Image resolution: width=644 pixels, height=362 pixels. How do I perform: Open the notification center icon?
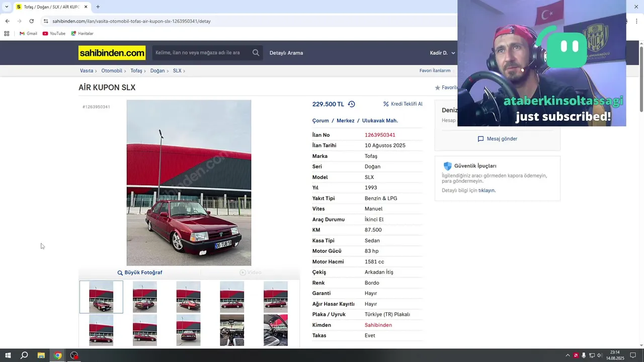[633, 355]
